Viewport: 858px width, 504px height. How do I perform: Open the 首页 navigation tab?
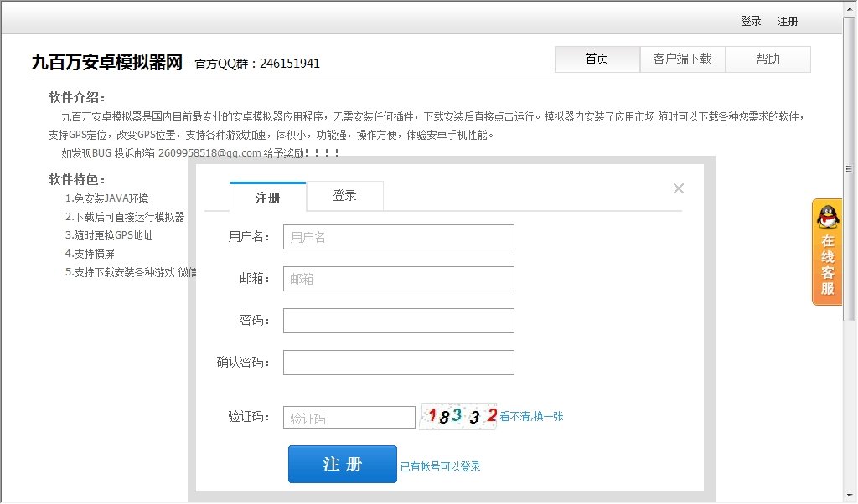click(x=597, y=59)
